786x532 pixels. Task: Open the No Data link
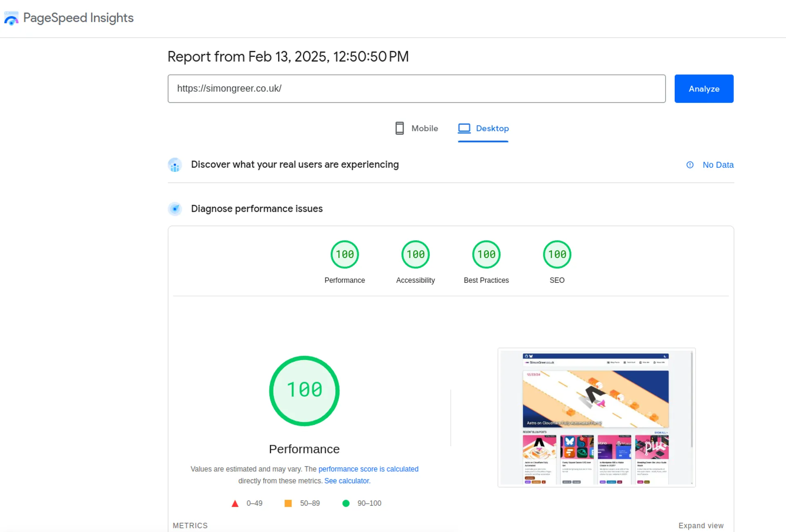[x=718, y=165]
